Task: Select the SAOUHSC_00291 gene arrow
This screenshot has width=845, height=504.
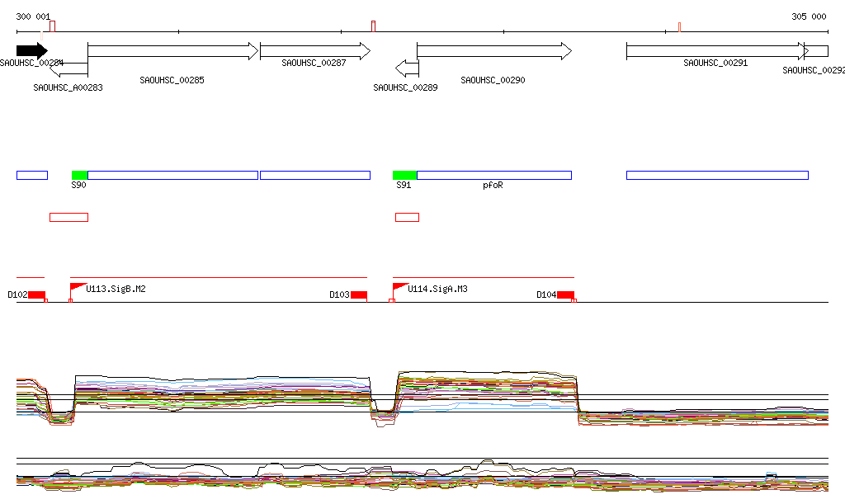Action: 717,51
